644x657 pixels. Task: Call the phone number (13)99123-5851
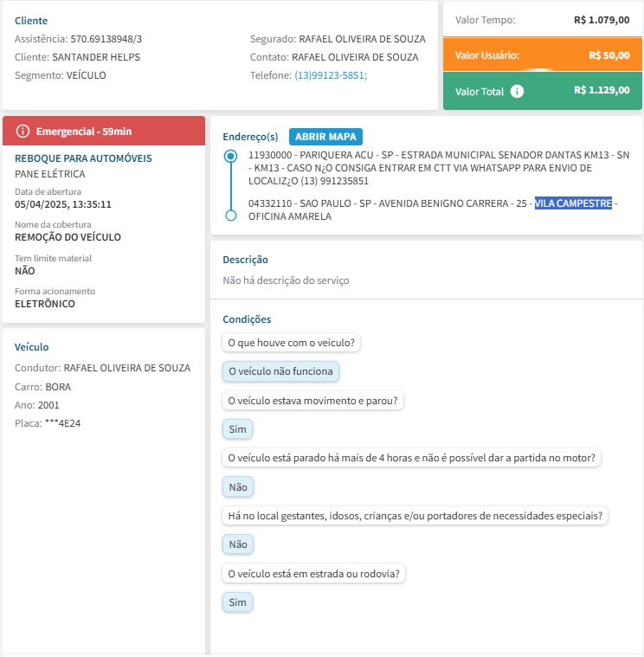(331, 75)
